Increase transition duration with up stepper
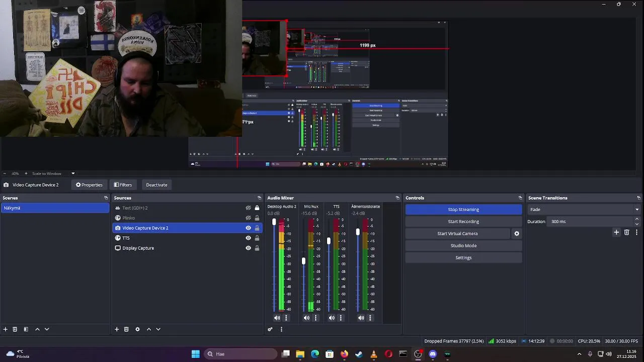Screen dimensions: 644x362 pyautogui.click(x=637, y=219)
